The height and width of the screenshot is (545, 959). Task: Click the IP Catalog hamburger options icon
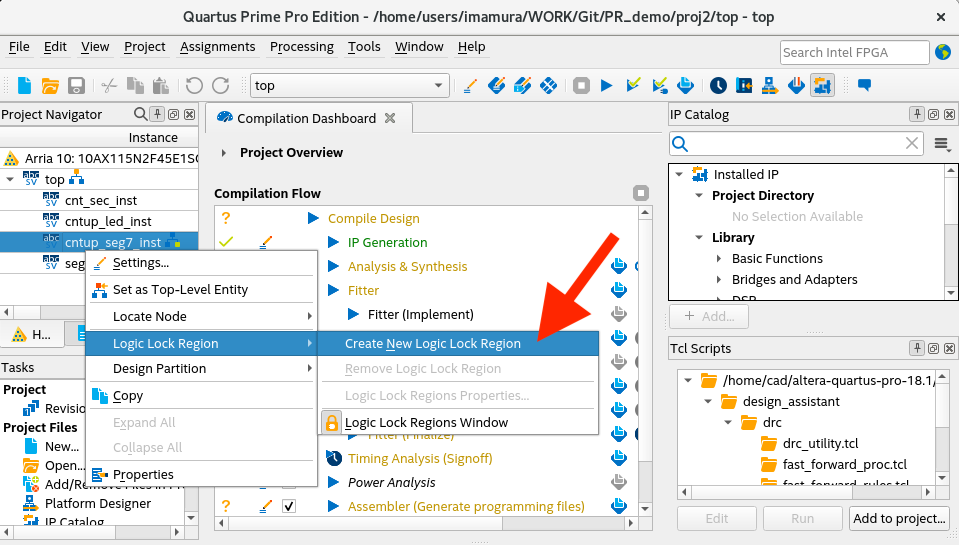click(x=942, y=144)
